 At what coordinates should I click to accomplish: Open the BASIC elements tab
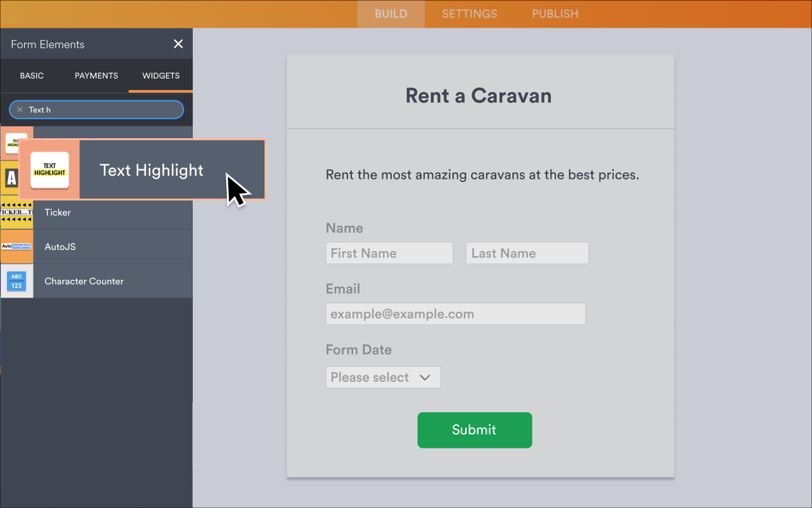(x=32, y=75)
